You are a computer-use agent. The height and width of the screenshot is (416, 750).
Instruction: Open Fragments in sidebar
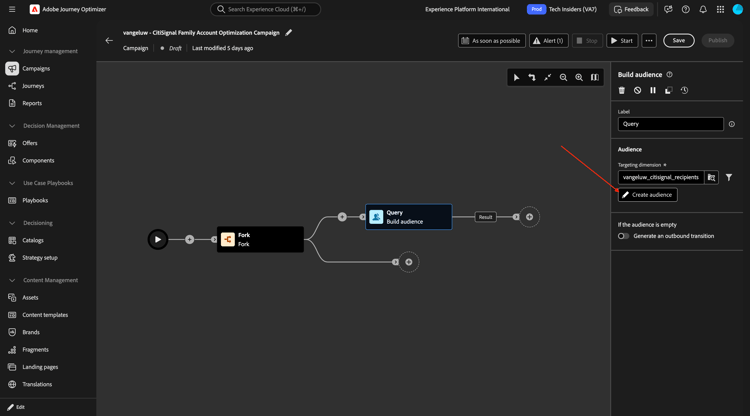[35, 350]
